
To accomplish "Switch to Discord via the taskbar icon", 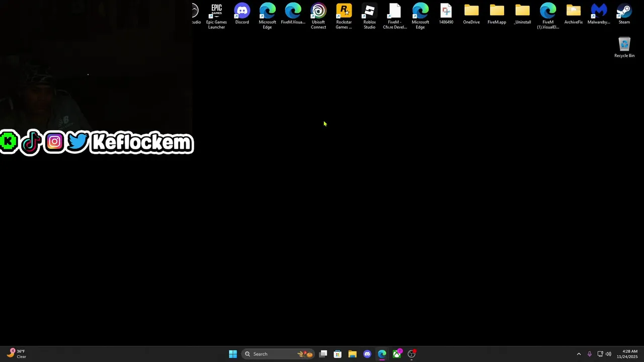I will coord(367,354).
